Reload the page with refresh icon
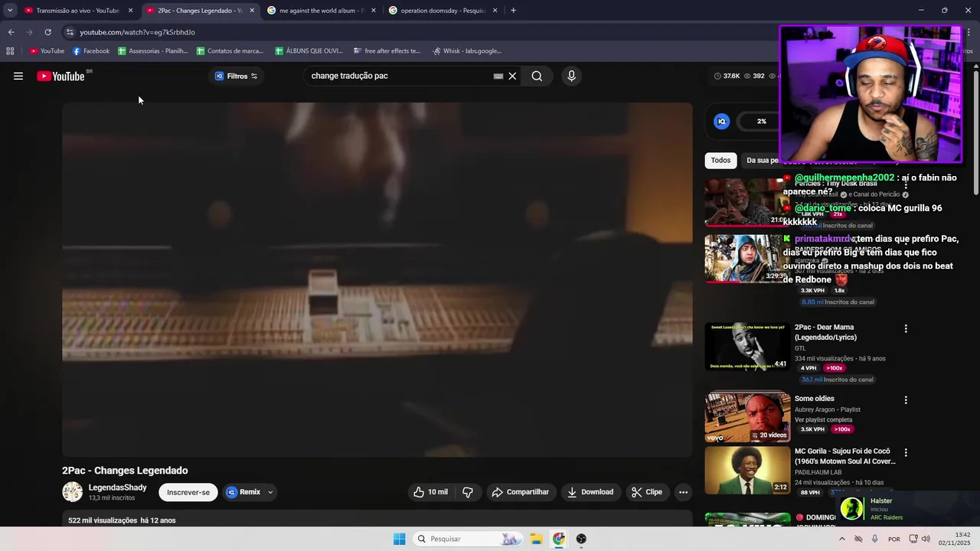 click(47, 32)
